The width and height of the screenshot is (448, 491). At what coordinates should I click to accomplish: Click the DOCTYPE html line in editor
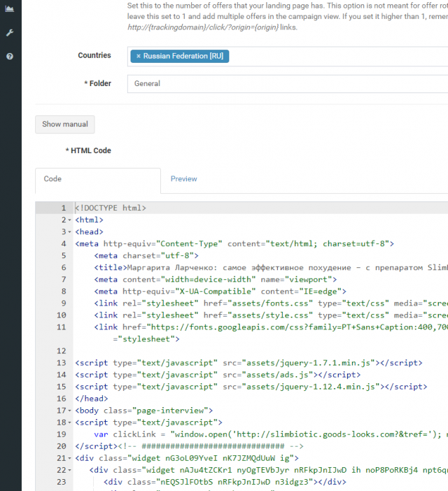tap(111, 208)
